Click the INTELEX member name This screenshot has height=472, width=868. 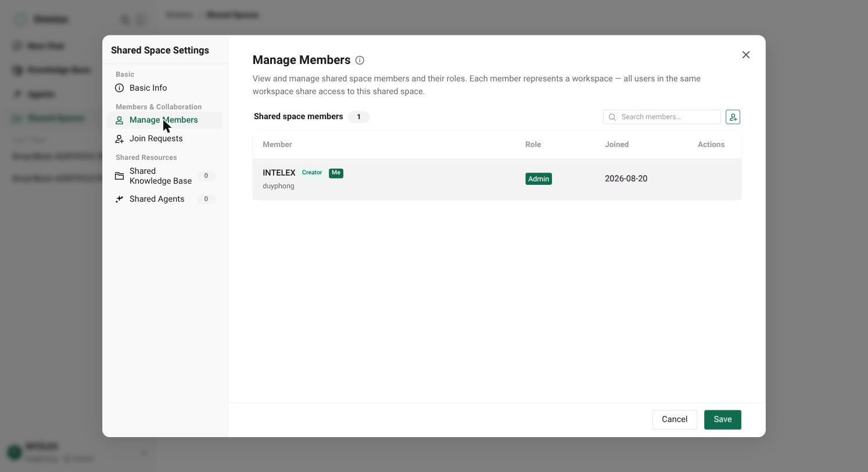[279, 173]
